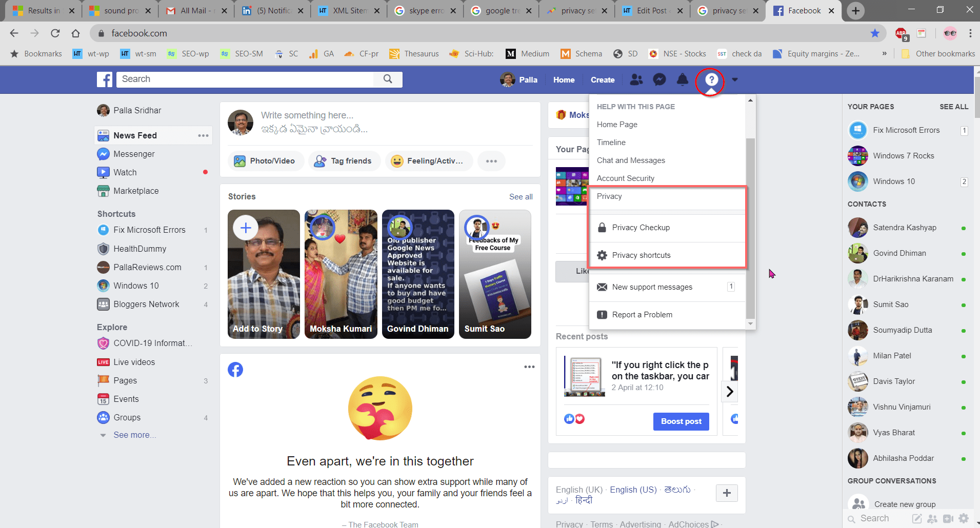The width and height of the screenshot is (980, 528).
Task: Click the Facebook logo in top bar
Action: (105, 79)
